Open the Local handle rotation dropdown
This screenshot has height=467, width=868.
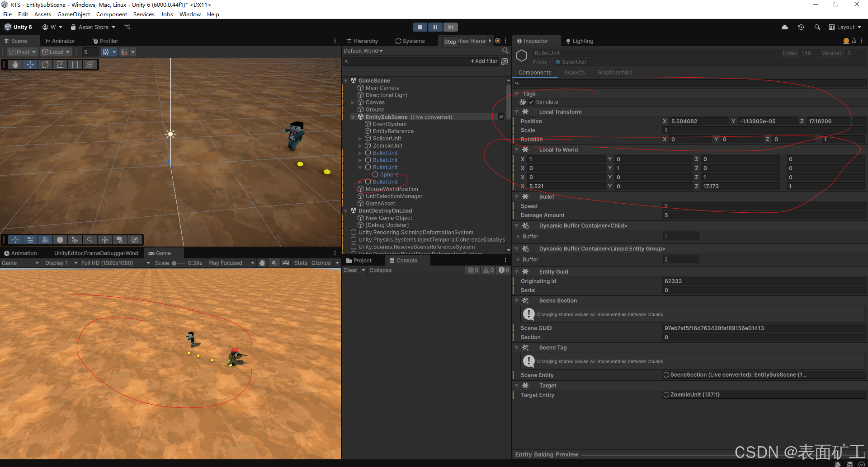[x=56, y=52]
